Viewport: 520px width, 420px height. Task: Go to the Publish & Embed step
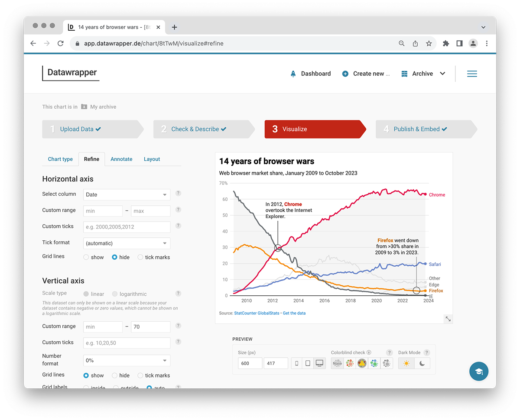(x=417, y=129)
